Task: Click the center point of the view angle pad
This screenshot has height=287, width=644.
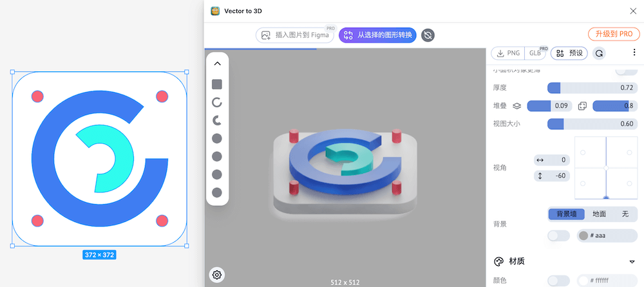Action: point(606,168)
